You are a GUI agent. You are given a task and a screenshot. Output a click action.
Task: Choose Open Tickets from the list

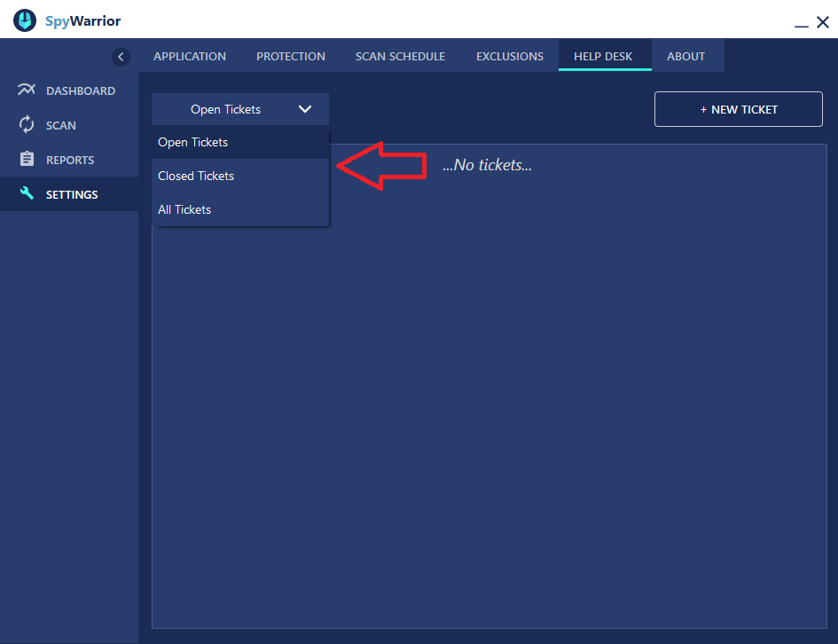click(240, 142)
